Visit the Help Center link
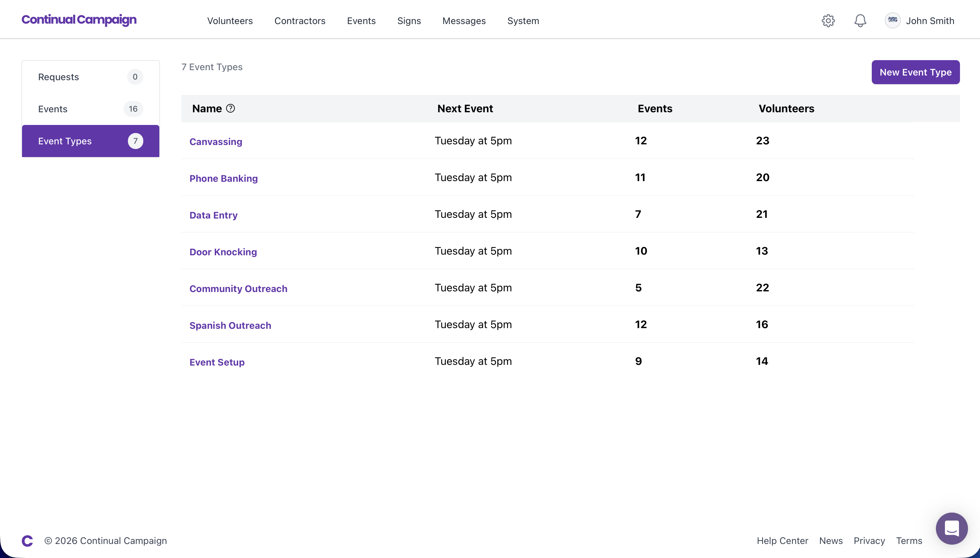The height and width of the screenshot is (558, 980). pos(782,540)
